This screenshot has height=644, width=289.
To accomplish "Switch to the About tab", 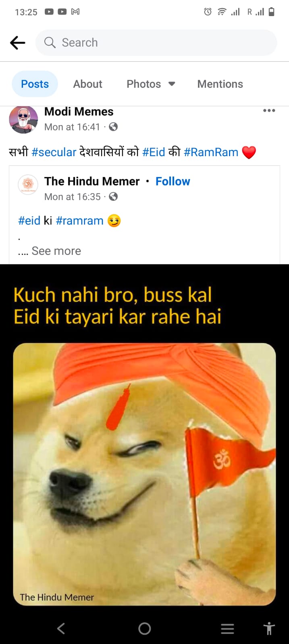I will (87, 84).
